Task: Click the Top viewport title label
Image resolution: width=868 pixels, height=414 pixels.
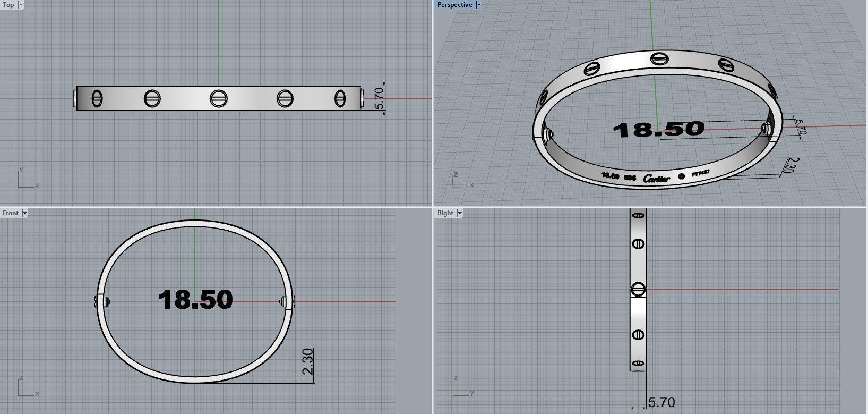Action: click(8, 5)
